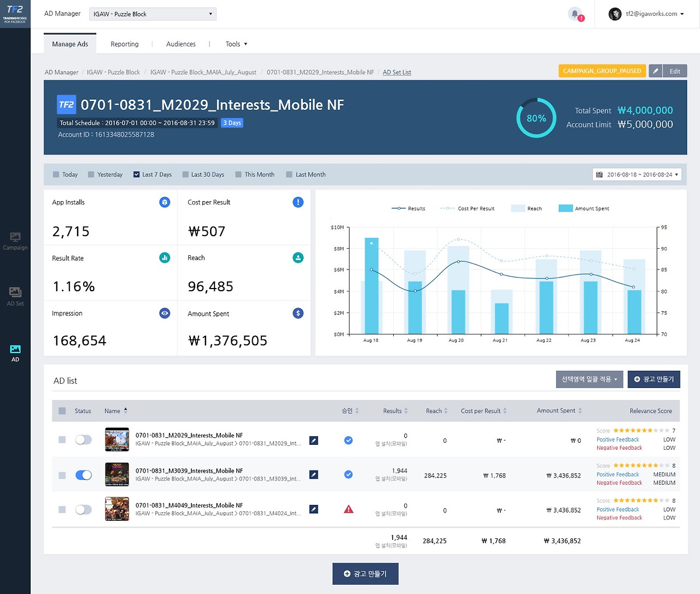Click the bottom 광고 만들기 button
This screenshot has width=700, height=594.
(365, 574)
